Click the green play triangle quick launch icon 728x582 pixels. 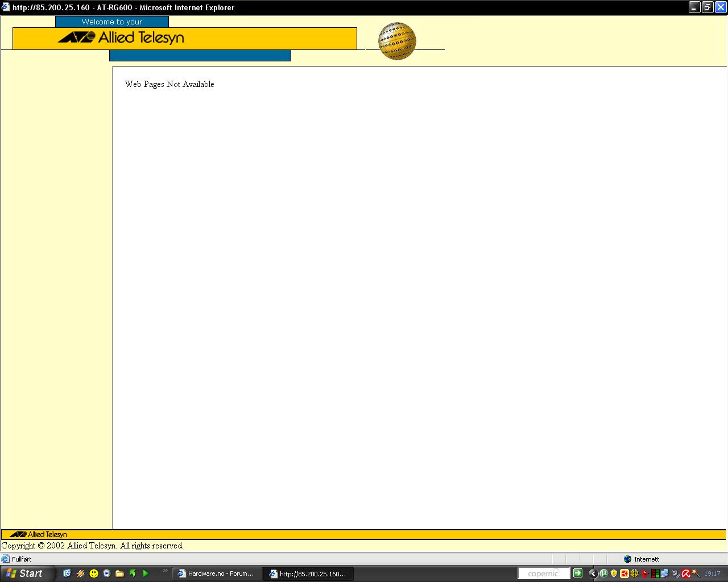[146, 573]
